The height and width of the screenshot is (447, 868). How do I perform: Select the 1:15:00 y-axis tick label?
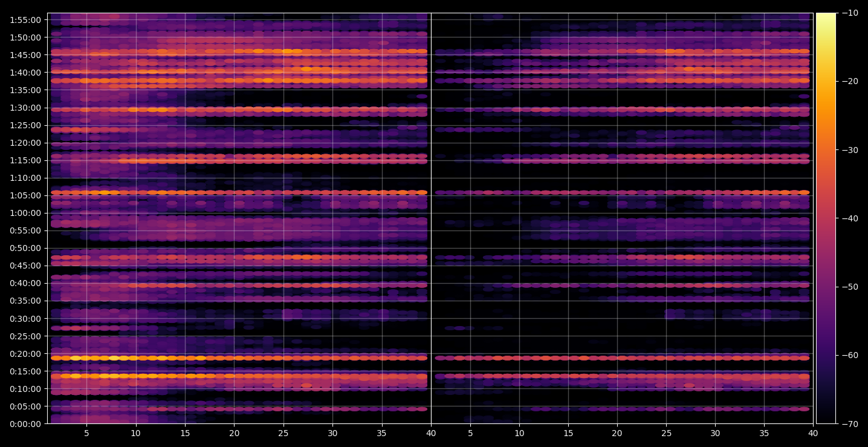point(25,160)
